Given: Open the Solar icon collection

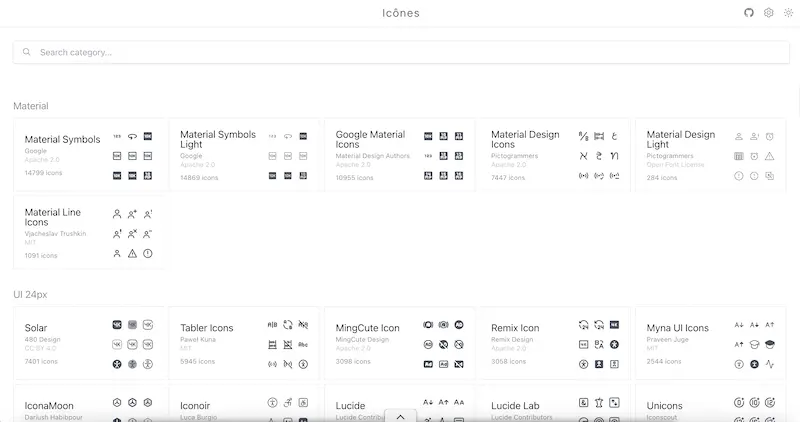Looking at the screenshot, I should (89, 343).
